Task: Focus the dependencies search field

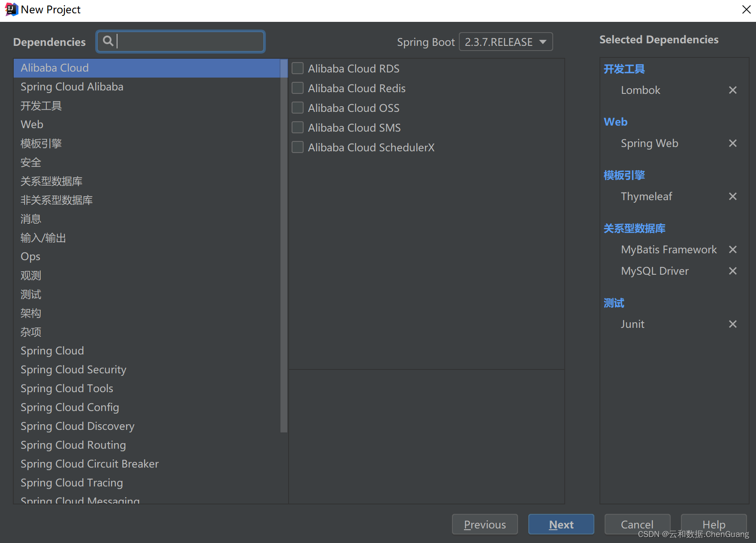Action: click(x=181, y=42)
